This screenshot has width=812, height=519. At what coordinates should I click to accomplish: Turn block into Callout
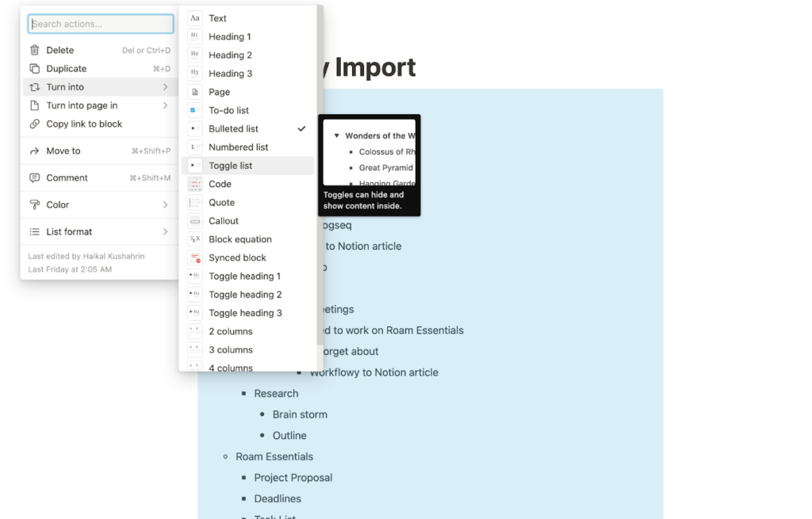[x=248, y=221]
